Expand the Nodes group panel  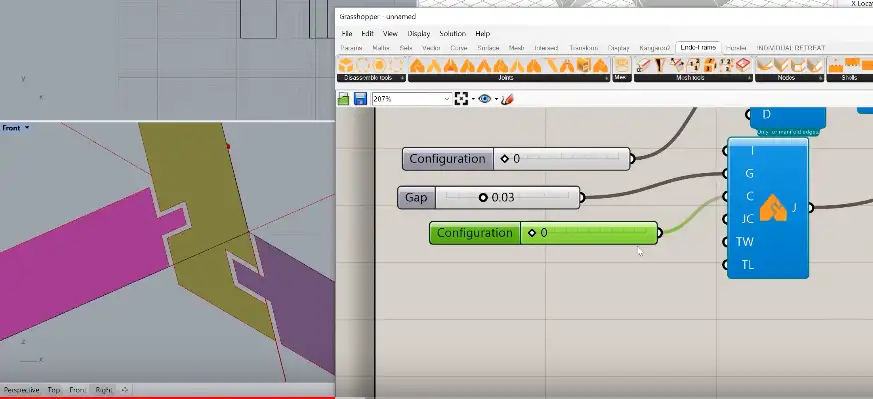pos(821,78)
